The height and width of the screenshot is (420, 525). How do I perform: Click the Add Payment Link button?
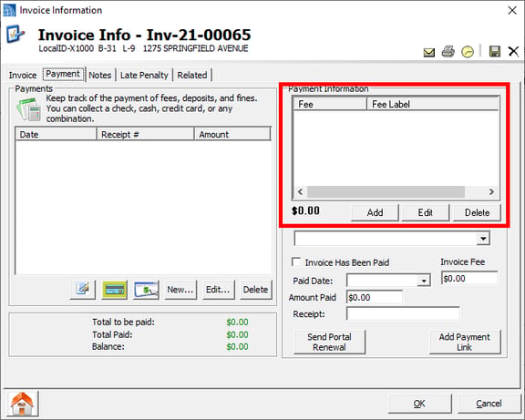pos(465,342)
